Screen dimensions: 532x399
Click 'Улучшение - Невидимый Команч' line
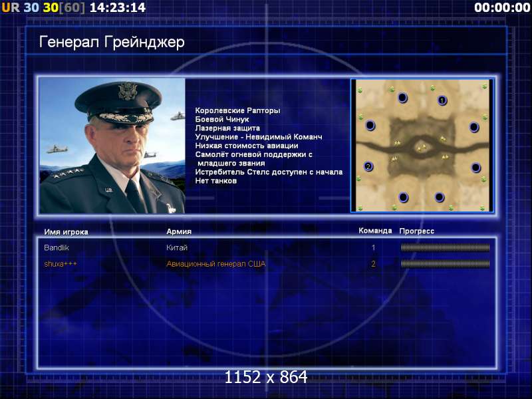point(259,137)
